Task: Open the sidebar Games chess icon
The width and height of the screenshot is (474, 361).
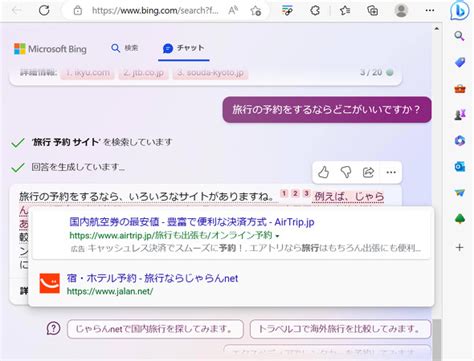Action: tap(460, 115)
